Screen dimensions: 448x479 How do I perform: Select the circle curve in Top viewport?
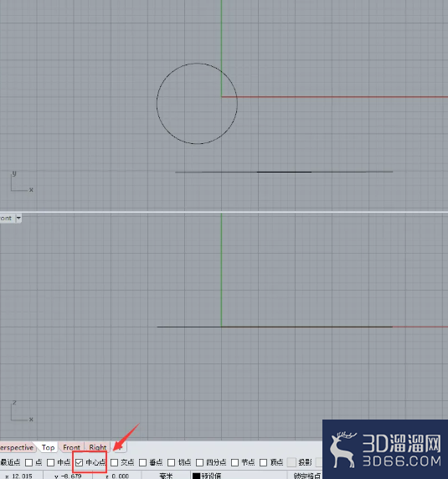click(x=157, y=104)
